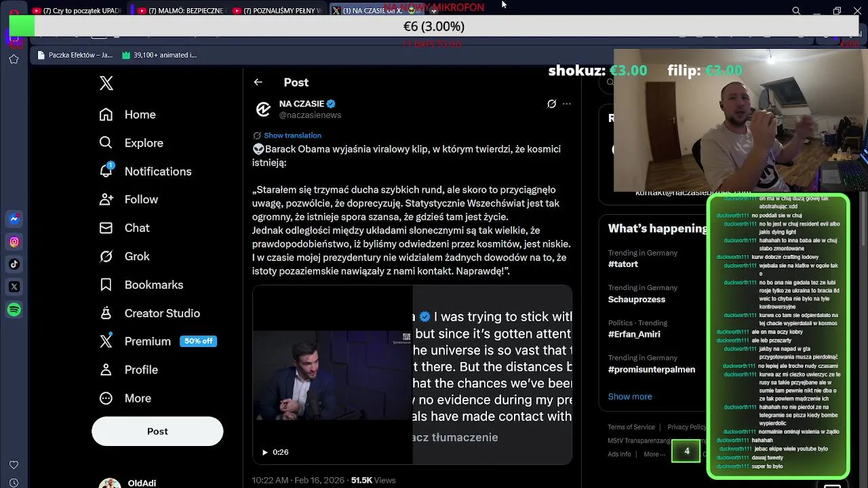
Task: Open Privacy Policy footer link
Action: coord(687,427)
